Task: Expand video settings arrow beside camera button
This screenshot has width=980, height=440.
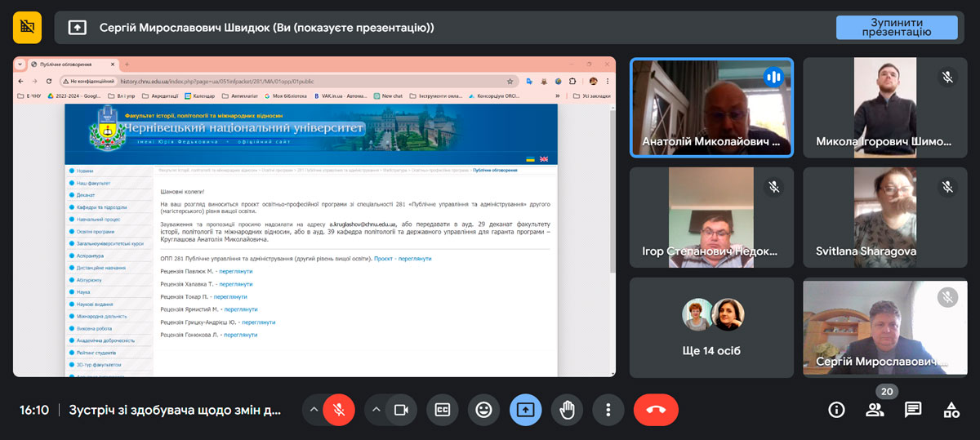Action: pyautogui.click(x=376, y=410)
